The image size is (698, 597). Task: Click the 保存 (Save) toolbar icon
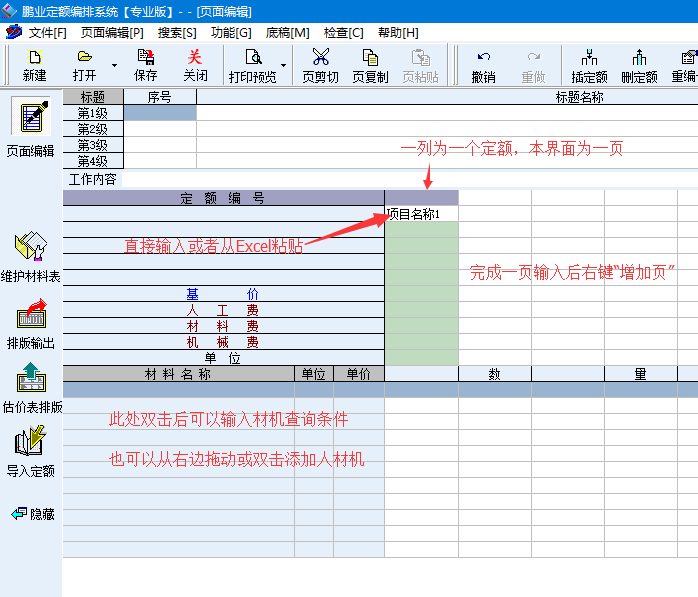click(x=146, y=57)
